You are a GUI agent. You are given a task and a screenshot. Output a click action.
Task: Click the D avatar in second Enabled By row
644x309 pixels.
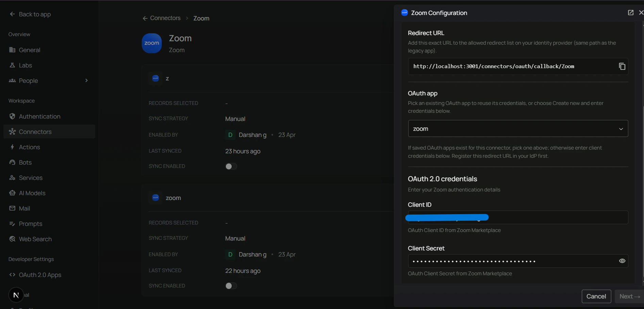tap(230, 254)
